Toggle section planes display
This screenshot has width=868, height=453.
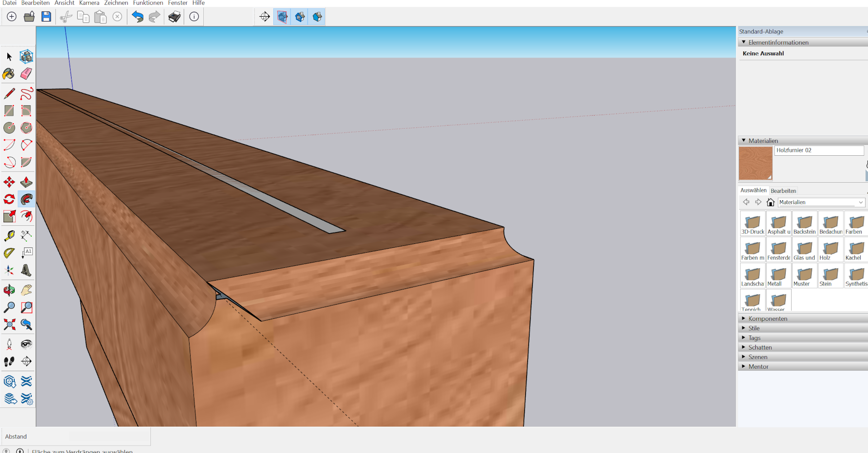pos(282,17)
